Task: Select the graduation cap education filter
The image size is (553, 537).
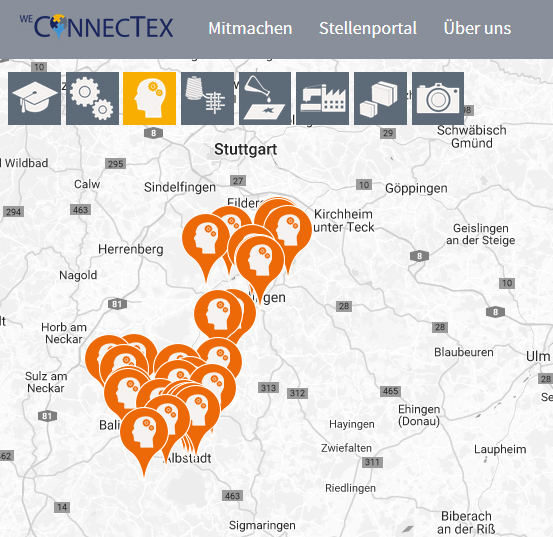Action: point(35,98)
